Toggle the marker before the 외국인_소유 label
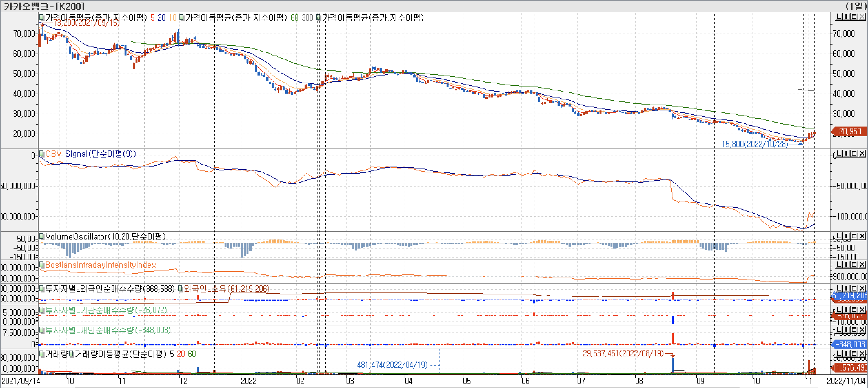Screen dimensions: 868x388 point(180,289)
